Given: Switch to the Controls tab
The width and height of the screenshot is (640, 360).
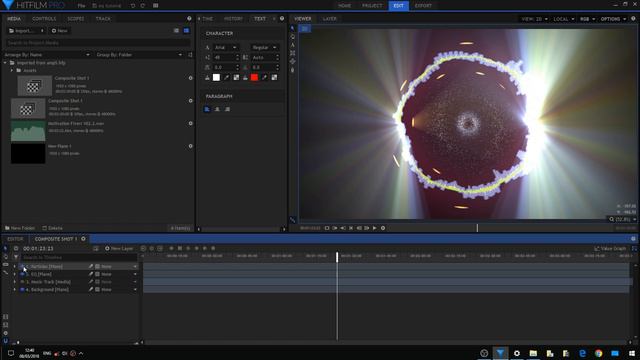Looking at the screenshot, I should pyautogui.click(x=44, y=19).
